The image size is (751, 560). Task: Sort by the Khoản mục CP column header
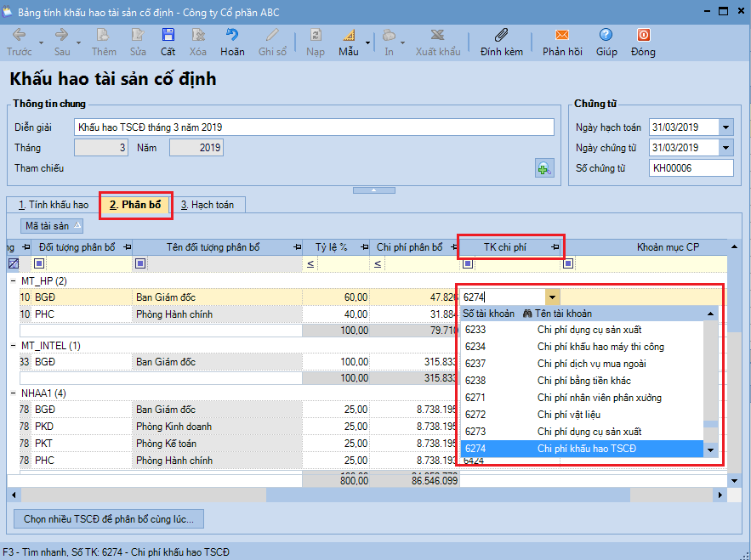668,247
